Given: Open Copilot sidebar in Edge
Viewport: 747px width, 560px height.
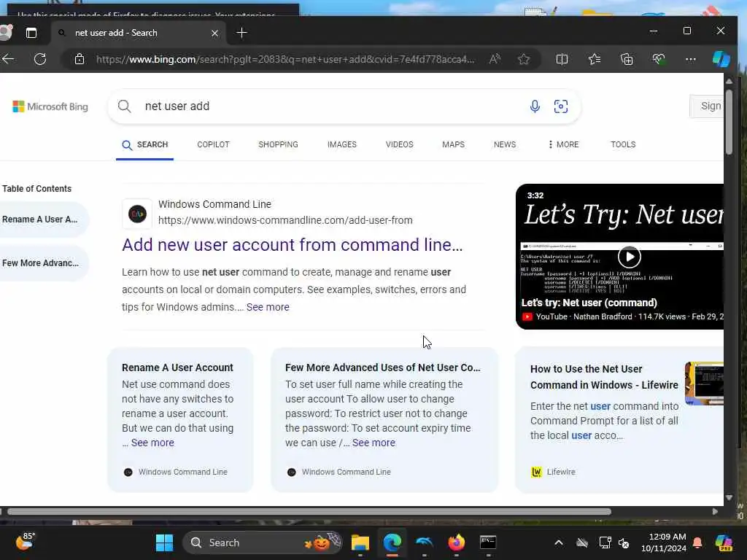Looking at the screenshot, I should (x=721, y=59).
